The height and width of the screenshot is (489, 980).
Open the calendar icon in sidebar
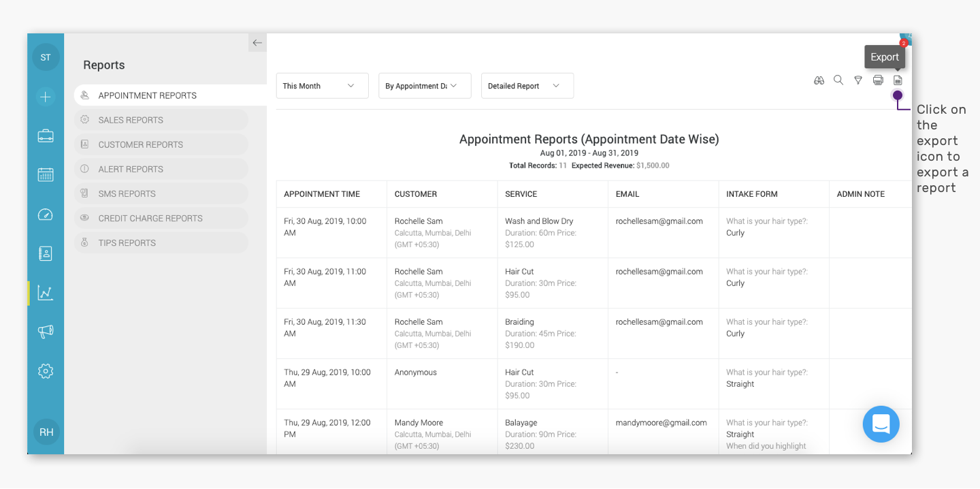point(46,175)
